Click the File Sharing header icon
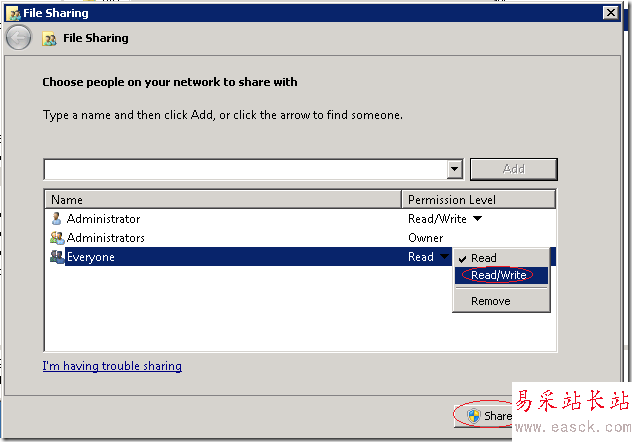 point(49,39)
